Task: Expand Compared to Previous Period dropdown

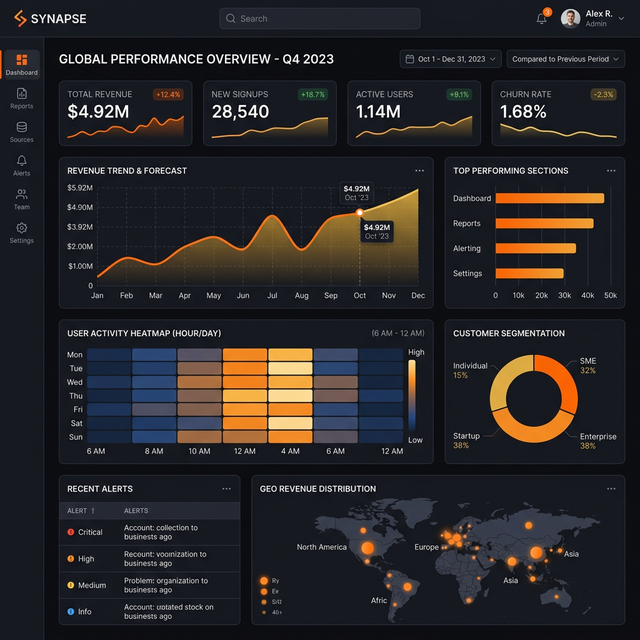Action: coord(565,59)
